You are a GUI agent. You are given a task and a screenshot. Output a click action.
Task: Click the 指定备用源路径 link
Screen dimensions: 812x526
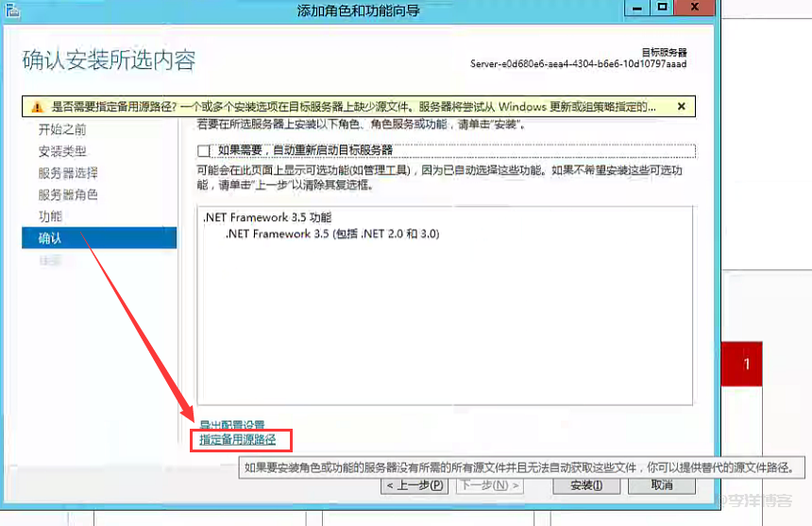pos(237,439)
